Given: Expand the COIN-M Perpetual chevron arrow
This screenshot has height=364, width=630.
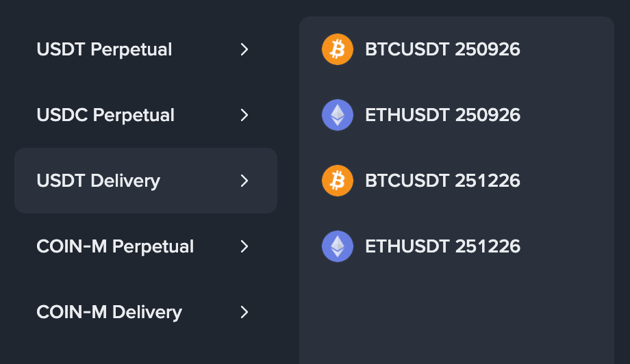Looking at the screenshot, I should pyautogui.click(x=244, y=246).
